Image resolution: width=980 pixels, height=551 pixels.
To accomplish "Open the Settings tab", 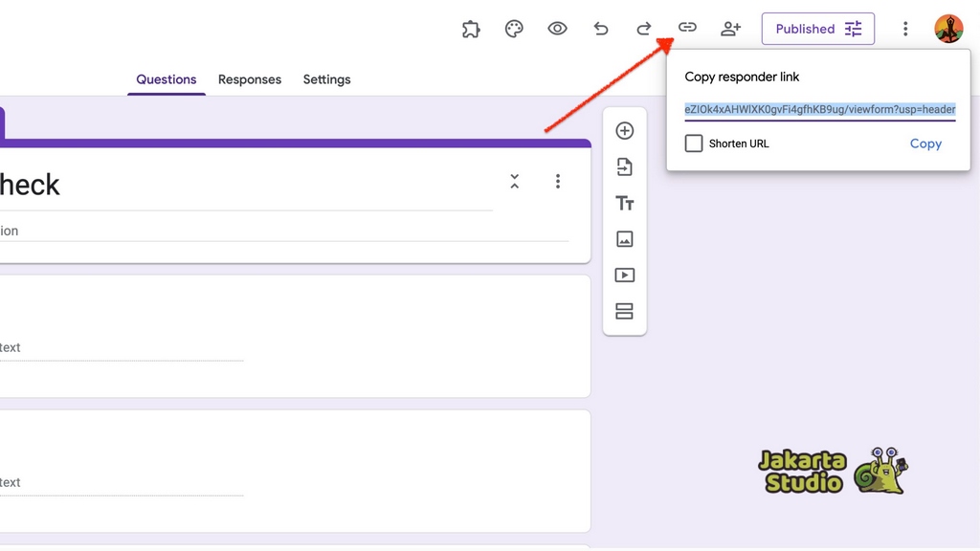I will click(x=326, y=79).
